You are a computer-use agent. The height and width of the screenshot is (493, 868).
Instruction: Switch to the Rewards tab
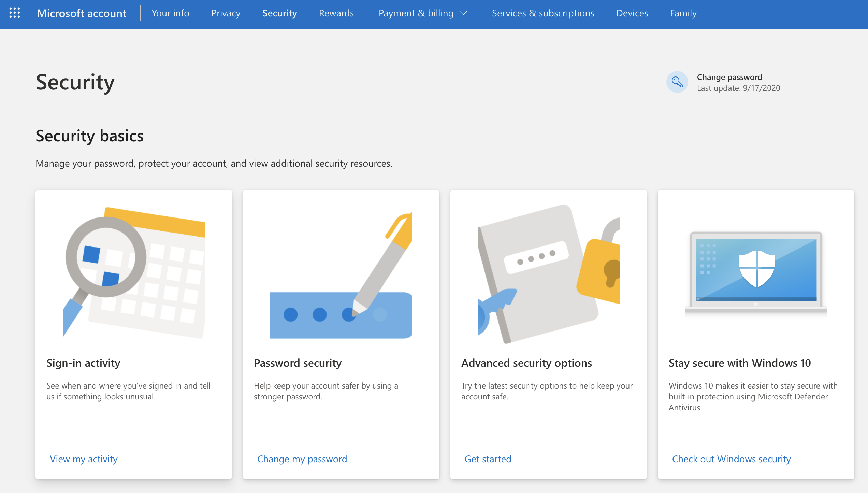(336, 13)
